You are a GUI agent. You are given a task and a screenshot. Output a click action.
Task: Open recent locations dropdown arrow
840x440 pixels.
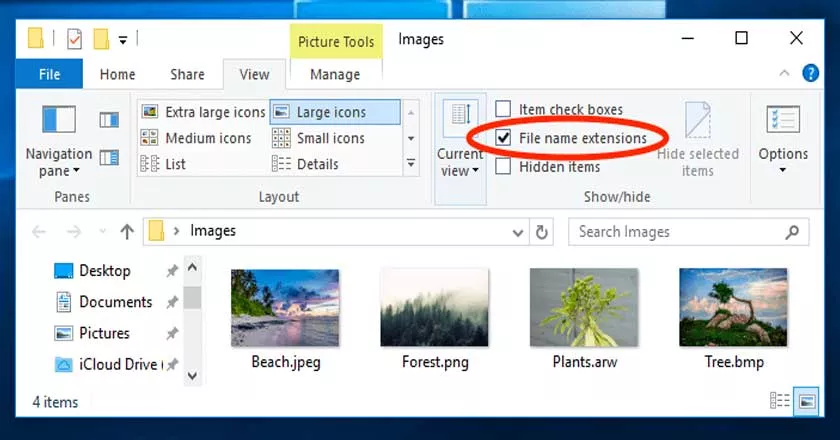tap(103, 232)
